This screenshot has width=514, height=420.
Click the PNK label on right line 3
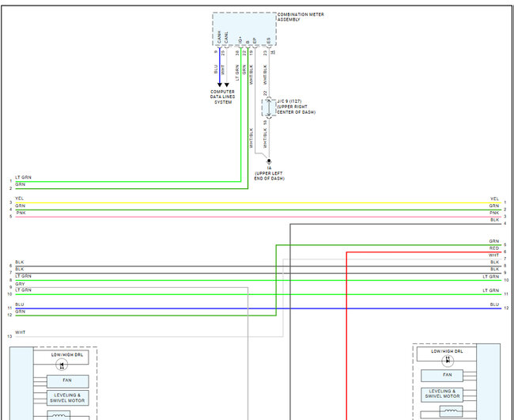494,213
